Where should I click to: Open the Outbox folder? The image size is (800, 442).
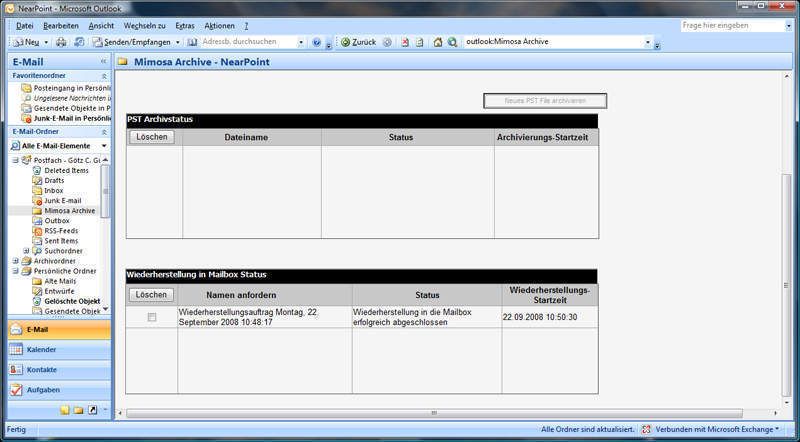pos(57,221)
